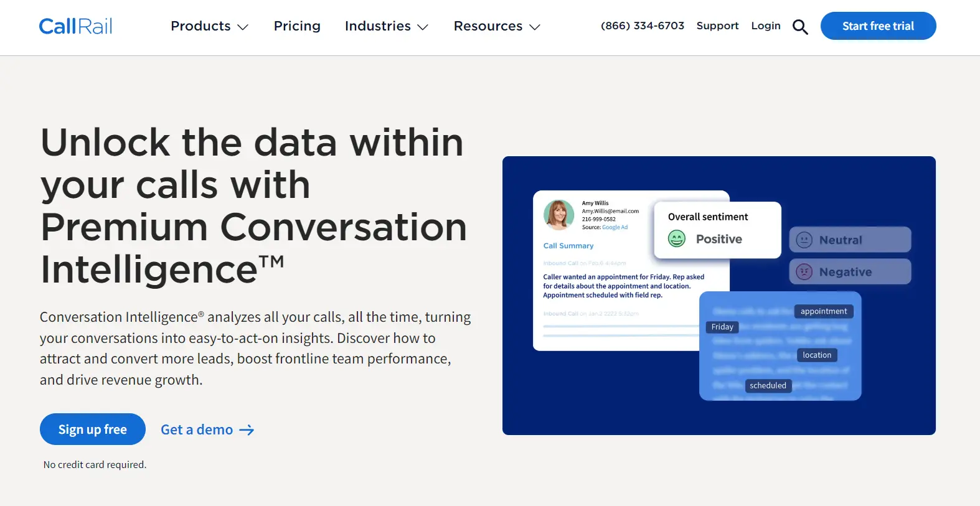Click the Overall sentiment label

pyautogui.click(x=708, y=217)
